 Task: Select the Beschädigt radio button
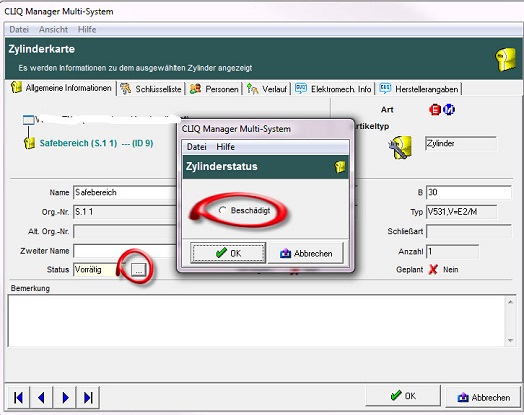point(222,210)
